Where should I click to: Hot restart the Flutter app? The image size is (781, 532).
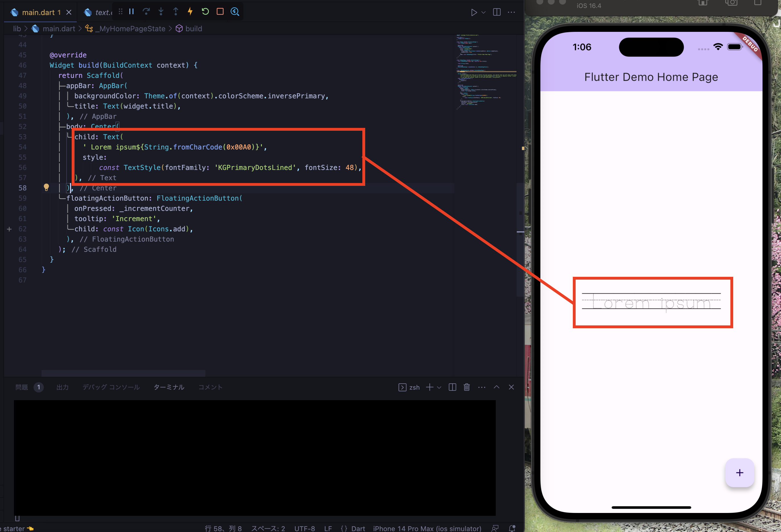click(x=205, y=11)
